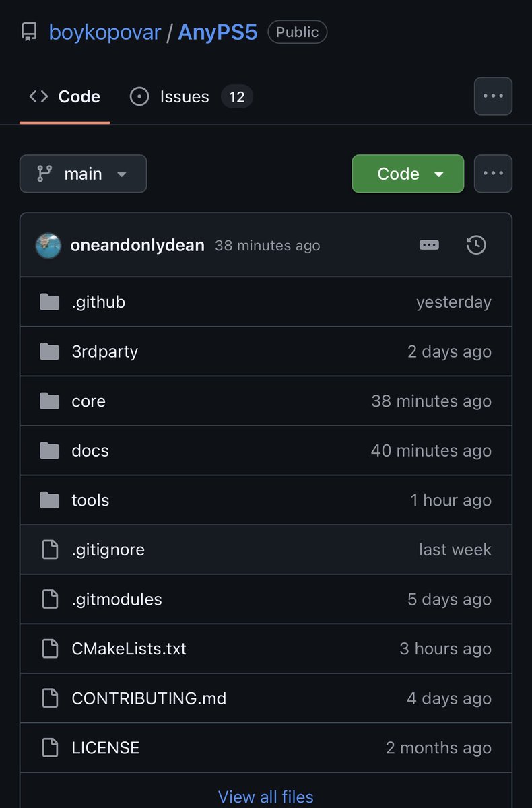Screen dimensions: 532x808
Task: Open the tools folder
Action: pos(90,500)
